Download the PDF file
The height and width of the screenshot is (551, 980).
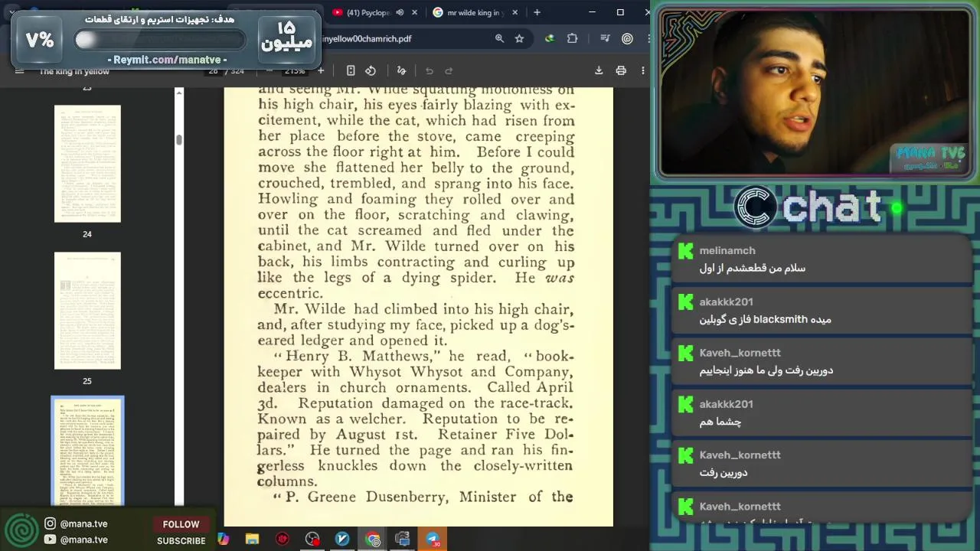pos(599,70)
